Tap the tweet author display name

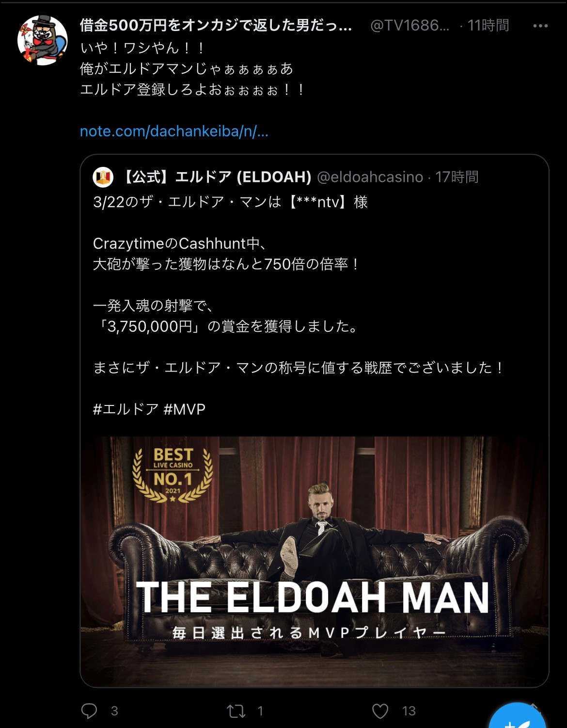coord(216,25)
